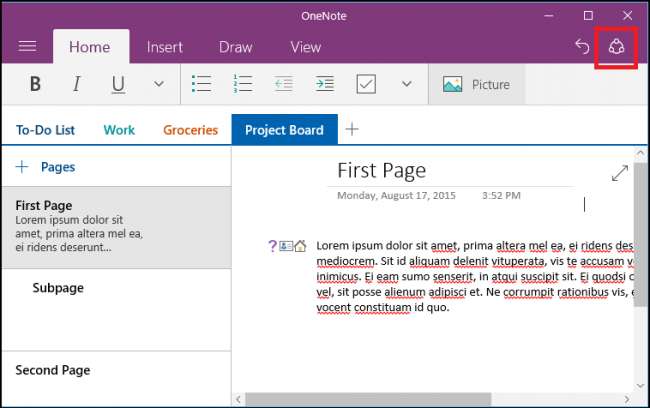This screenshot has width=650, height=408.
Task: Open the hamburger navigation menu
Action: click(27, 47)
